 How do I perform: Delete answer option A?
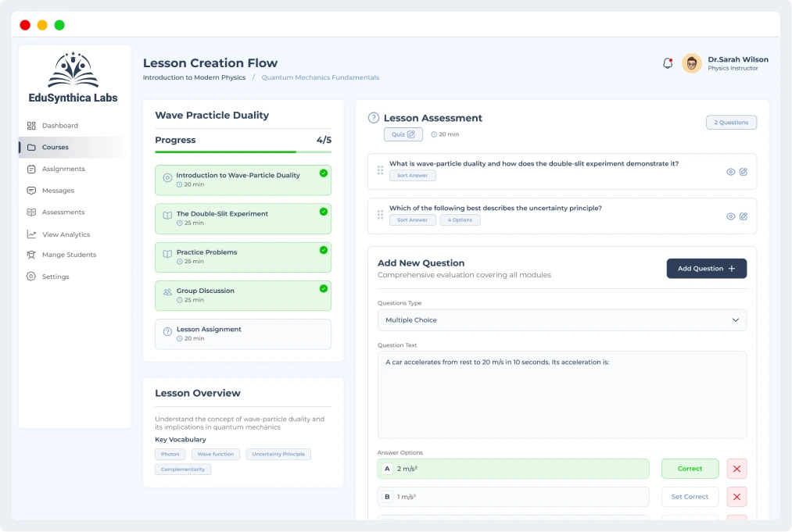(736, 469)
